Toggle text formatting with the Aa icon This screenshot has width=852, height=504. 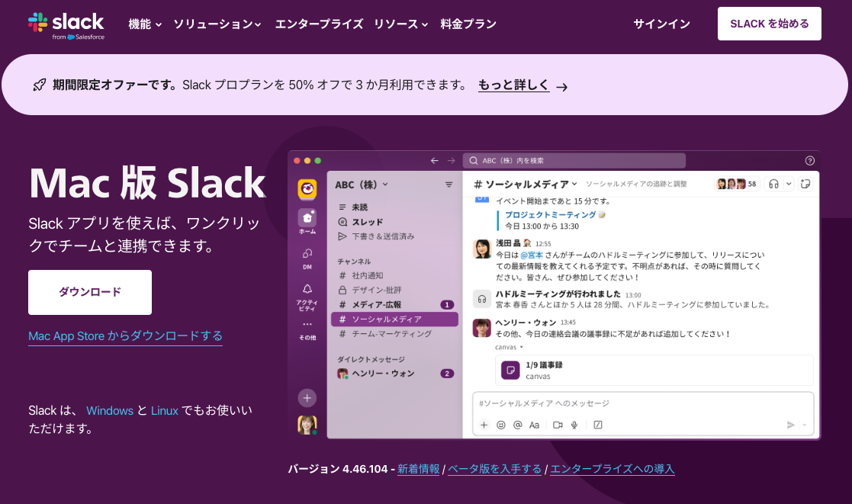click(x=533, y=425)
